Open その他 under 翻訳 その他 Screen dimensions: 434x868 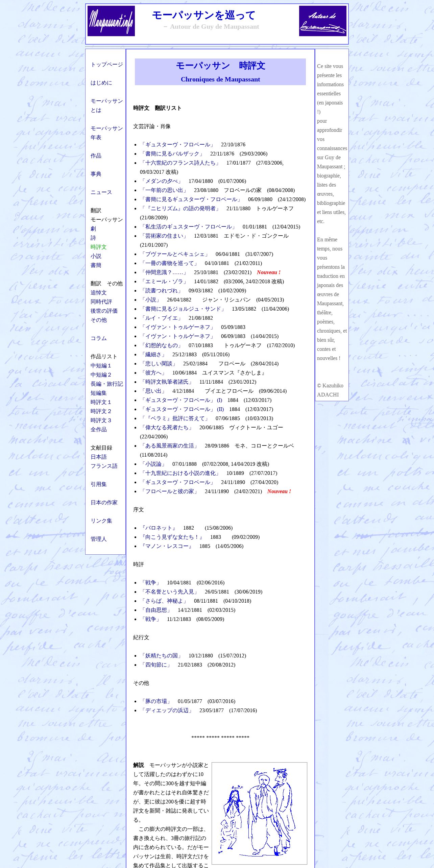99,320
